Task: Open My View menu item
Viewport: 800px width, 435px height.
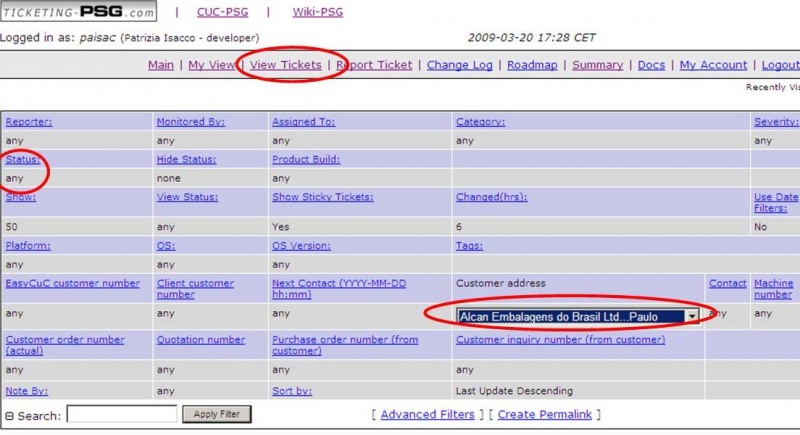Action: coord(211,65)
